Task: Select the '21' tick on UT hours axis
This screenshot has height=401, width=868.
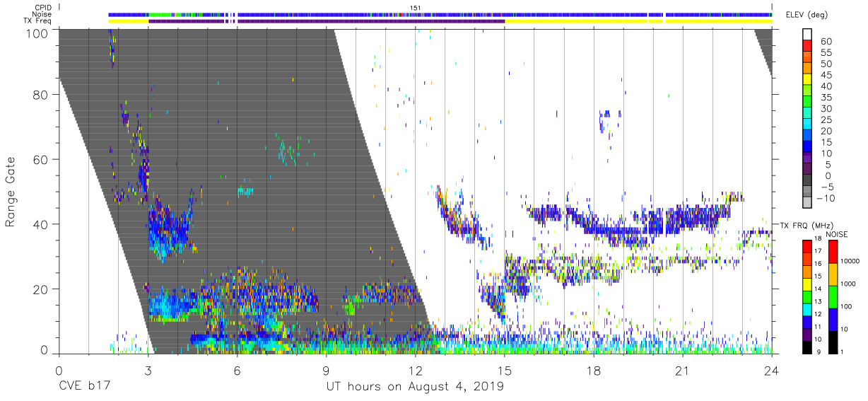Action: click(683, 371)
